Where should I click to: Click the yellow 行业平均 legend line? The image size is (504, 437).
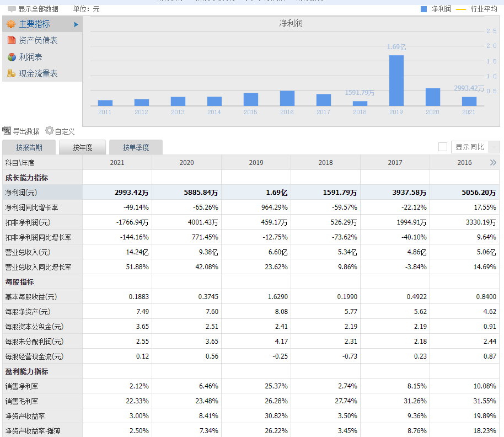[x=461, y=9]
